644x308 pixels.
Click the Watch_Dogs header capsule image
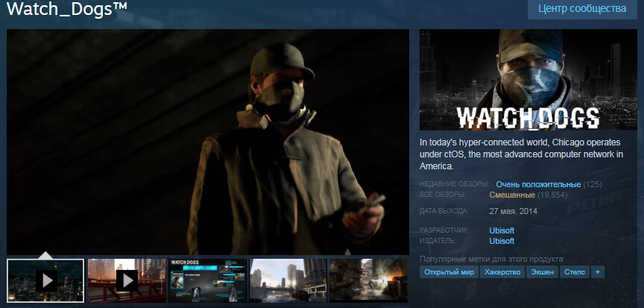point(528,80)
